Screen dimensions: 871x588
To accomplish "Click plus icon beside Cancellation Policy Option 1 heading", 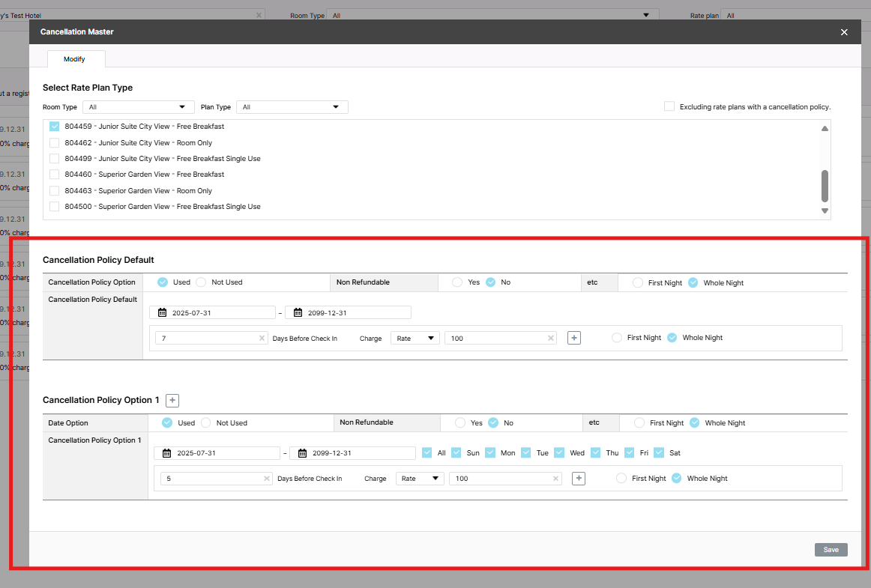I will point(172,401).
